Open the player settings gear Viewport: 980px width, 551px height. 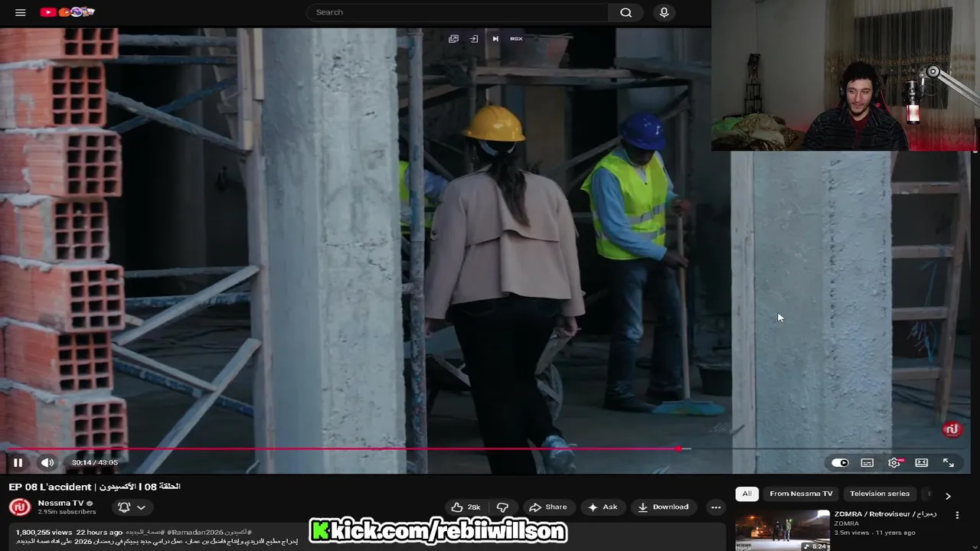[x=894, y=462]
